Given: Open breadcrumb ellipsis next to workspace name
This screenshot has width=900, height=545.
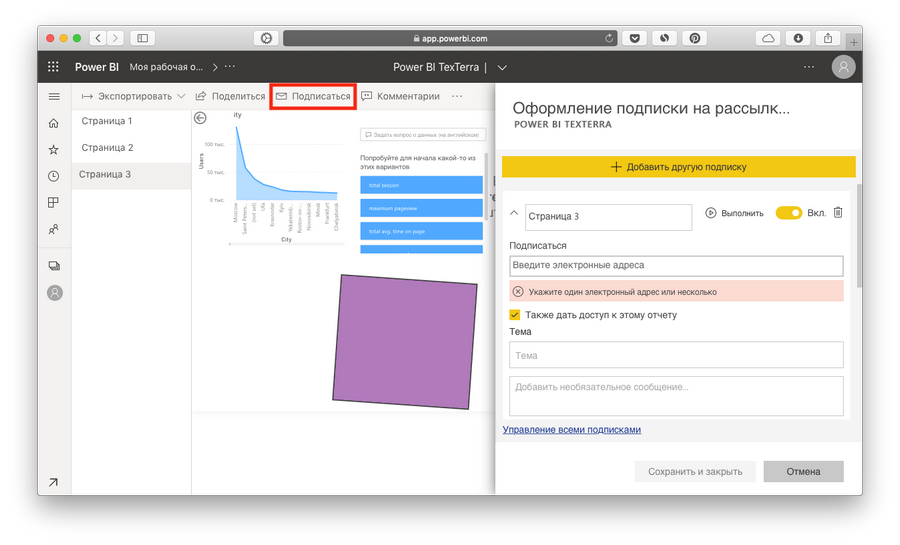Looking at the screenshot, I should [x=230, y=66].
